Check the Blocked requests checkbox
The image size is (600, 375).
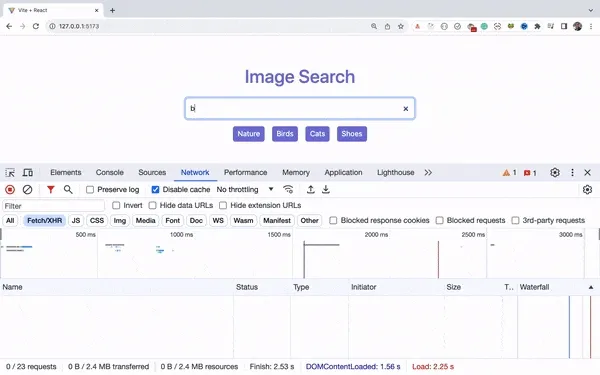[x=440, y=220]
